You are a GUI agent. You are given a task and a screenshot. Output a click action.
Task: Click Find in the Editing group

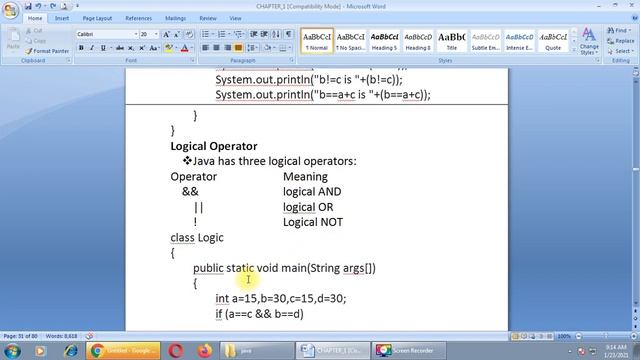point(619,31)
